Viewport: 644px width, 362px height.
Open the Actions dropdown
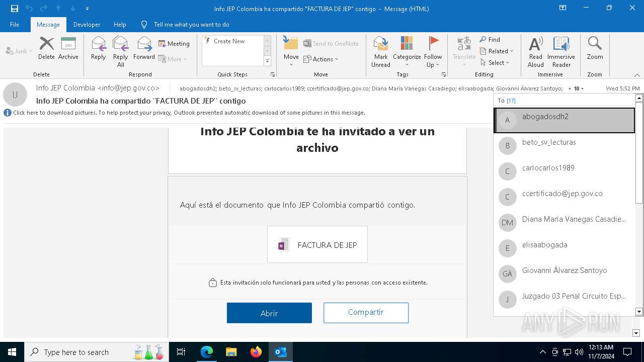[x=321, y=59]
